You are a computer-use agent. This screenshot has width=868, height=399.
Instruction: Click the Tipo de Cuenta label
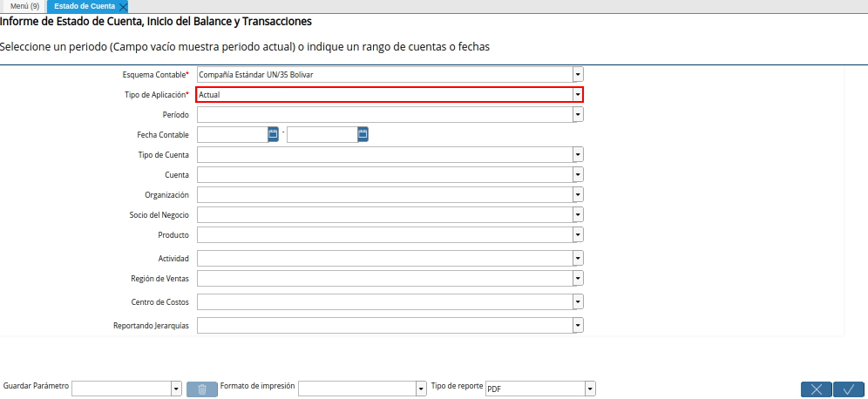[163, 155]
